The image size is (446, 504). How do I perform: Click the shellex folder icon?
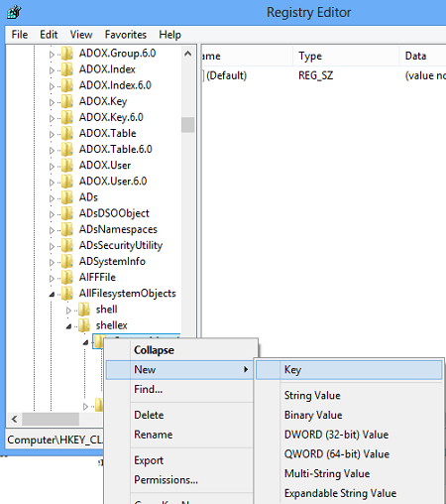84,325
